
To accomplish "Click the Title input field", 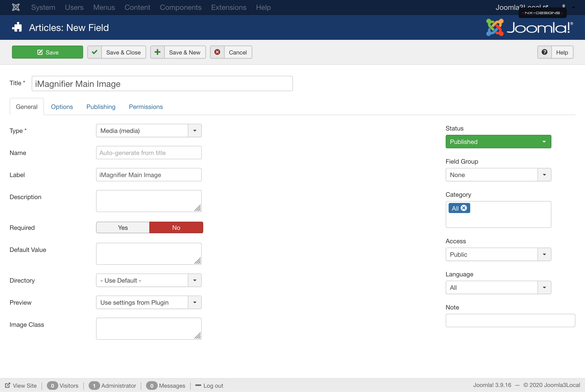I will click(162, 83).
